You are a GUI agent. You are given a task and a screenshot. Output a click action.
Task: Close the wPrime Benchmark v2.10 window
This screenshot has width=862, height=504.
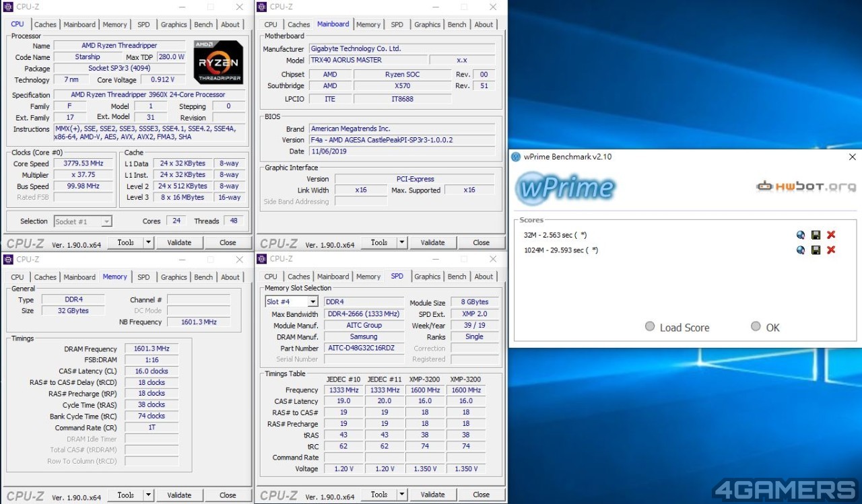coord(852,157)
